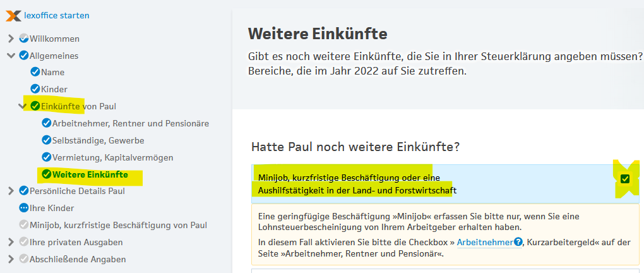The image size is (644, 273).
Task: Click the lexoffice starten link
Action: pyautogui.click(x=56, y=15)
